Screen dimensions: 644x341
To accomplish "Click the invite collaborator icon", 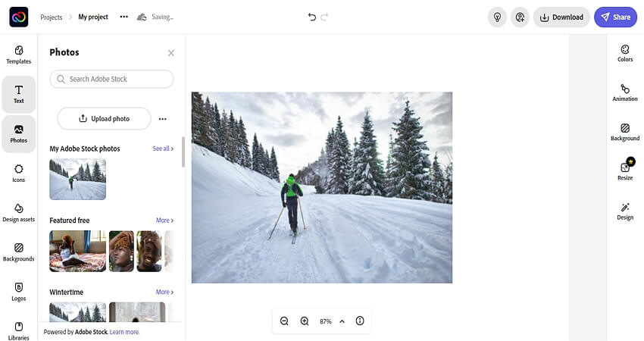I will 520,17.
